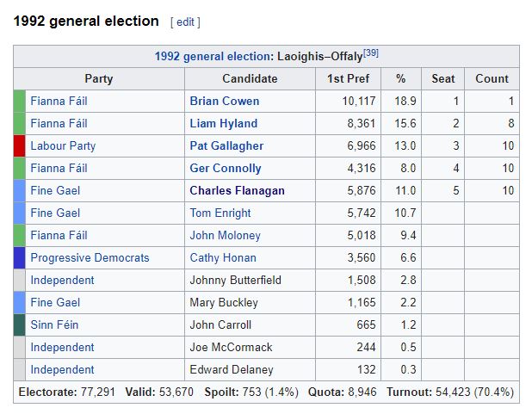
Task: Follow the John Moloney link
Action: (x=225, y=236)
